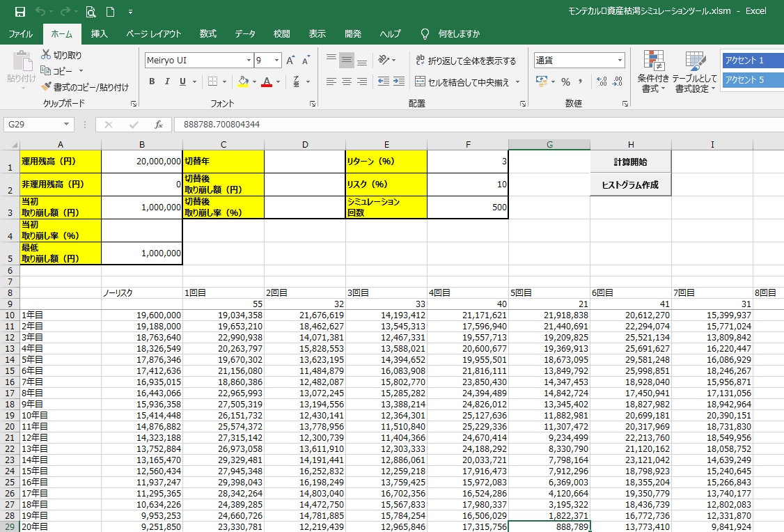
Task: Click 書式のコピー/貼り付け format painter
Action: pos(84,87)
